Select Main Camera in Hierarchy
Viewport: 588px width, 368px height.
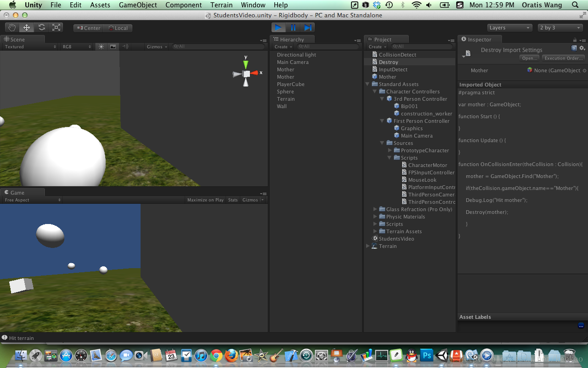(x=293, y=62)
